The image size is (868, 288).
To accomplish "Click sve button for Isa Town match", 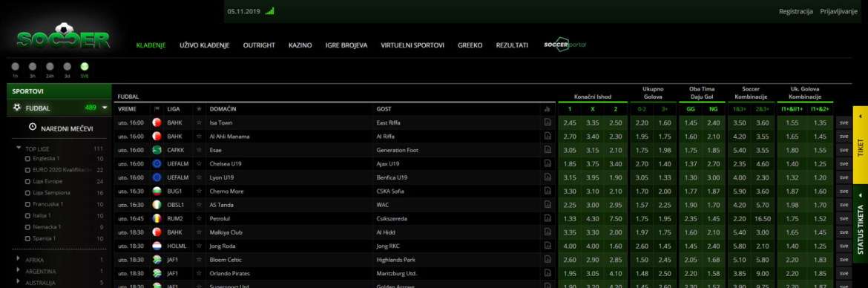I will [x=844, y=122].
